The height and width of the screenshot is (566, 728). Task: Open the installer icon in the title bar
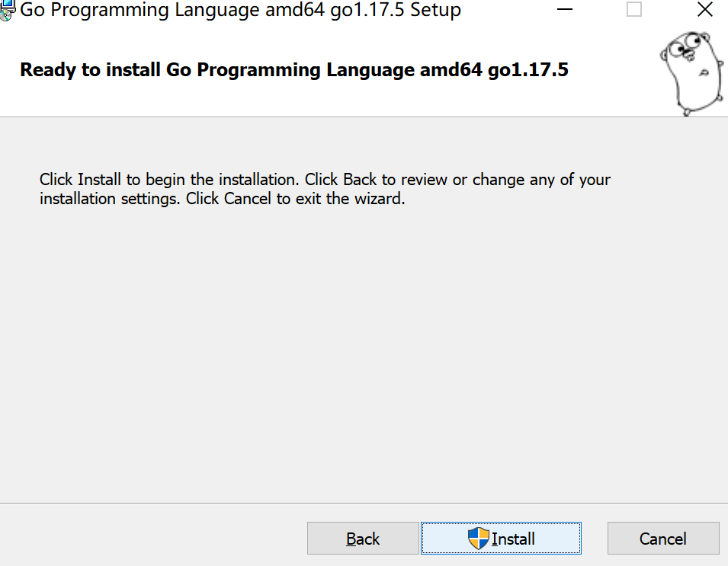tap(7, 11)
